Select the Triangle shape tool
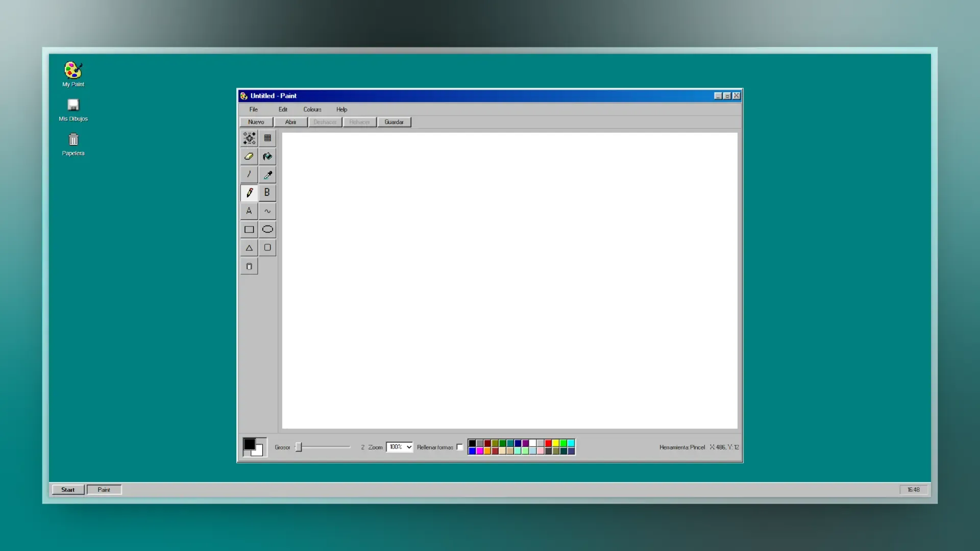This screenshot has width=980, height=551. coord(249,248)
